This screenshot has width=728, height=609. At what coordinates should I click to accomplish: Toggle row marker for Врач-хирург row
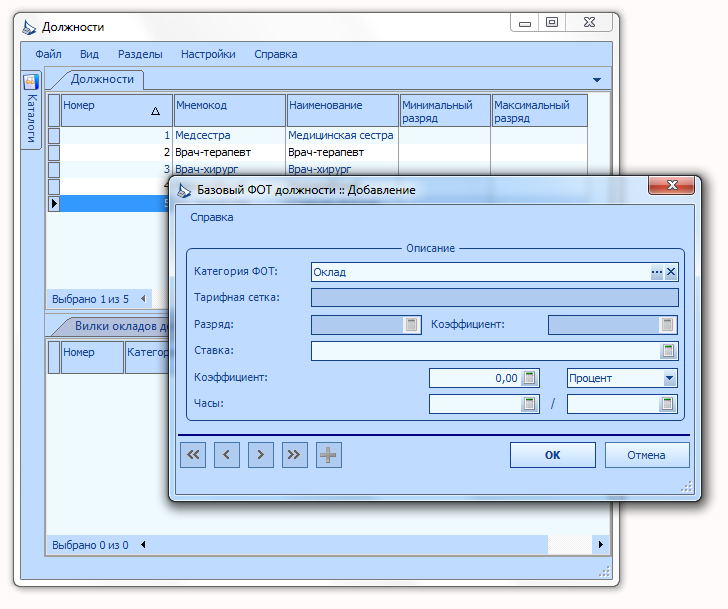54,169
